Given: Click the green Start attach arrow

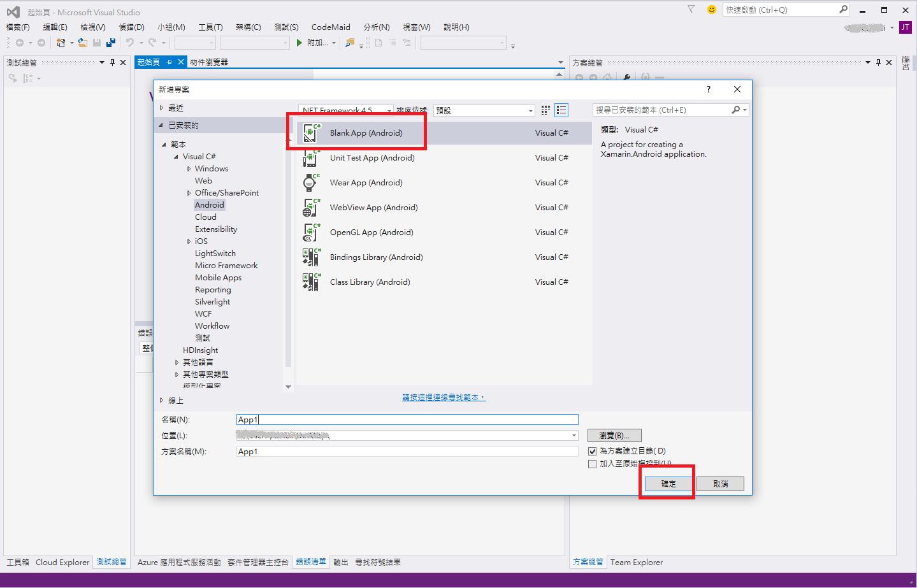Looking at the screenshot, I should pos(300,43).
